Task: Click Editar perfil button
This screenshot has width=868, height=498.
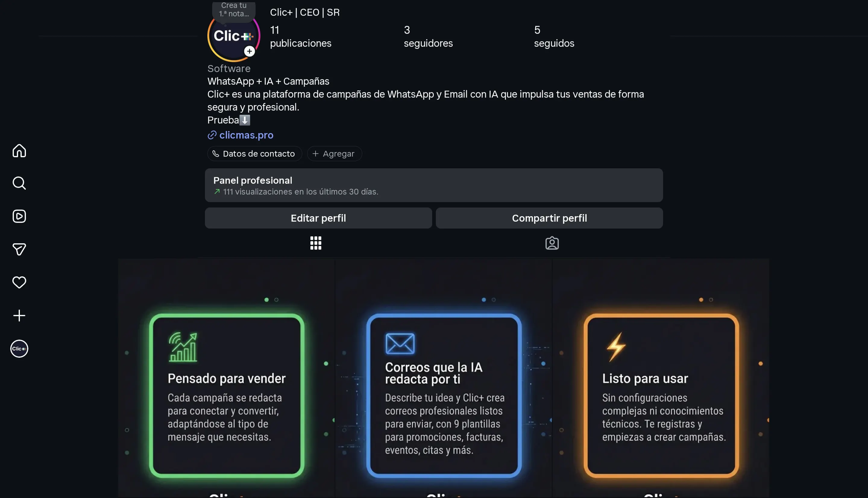Action: coord(318,218)
